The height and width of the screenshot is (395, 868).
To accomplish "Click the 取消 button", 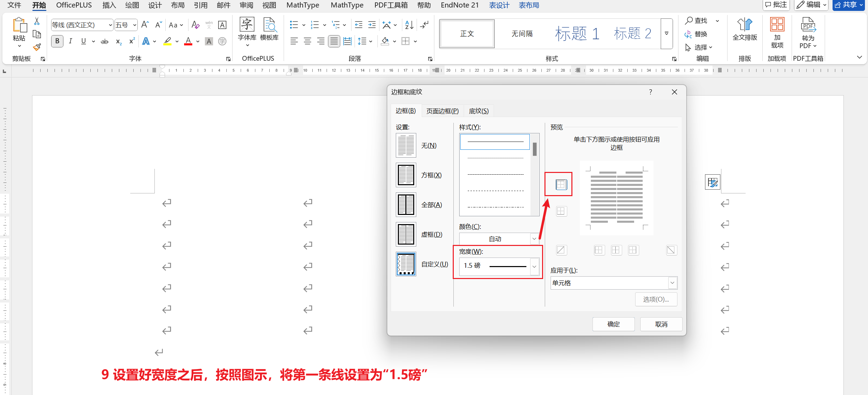I will [661, 324].
